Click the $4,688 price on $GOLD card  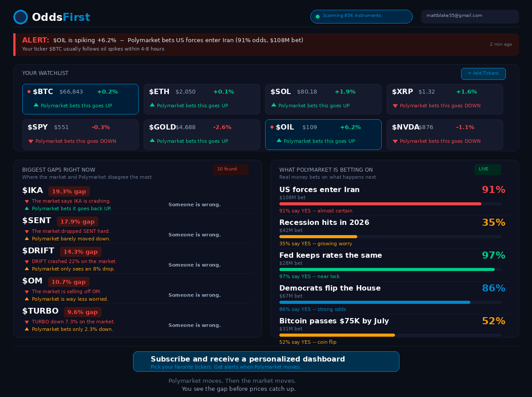tap(185, 127)
